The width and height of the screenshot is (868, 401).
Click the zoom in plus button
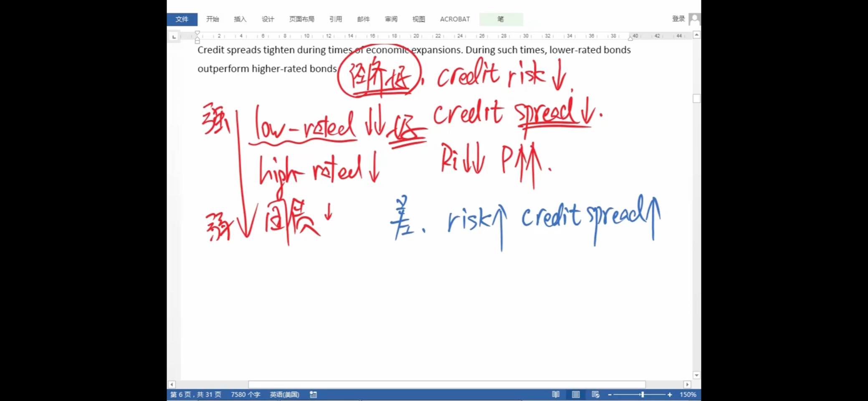click(670, 395)
